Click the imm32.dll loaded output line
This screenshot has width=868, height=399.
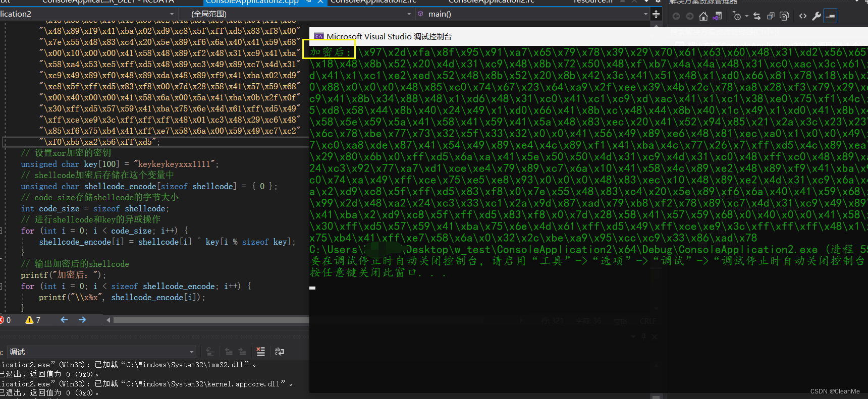pos(128,365)
